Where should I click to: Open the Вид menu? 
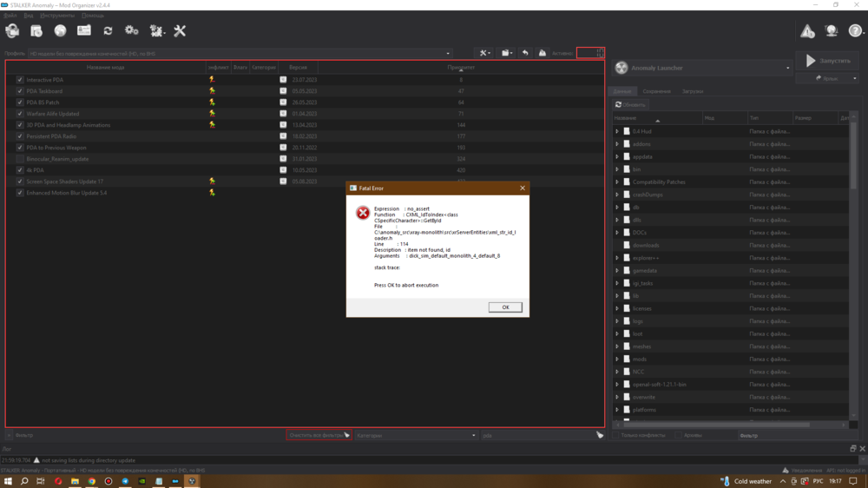pos(29,16)
